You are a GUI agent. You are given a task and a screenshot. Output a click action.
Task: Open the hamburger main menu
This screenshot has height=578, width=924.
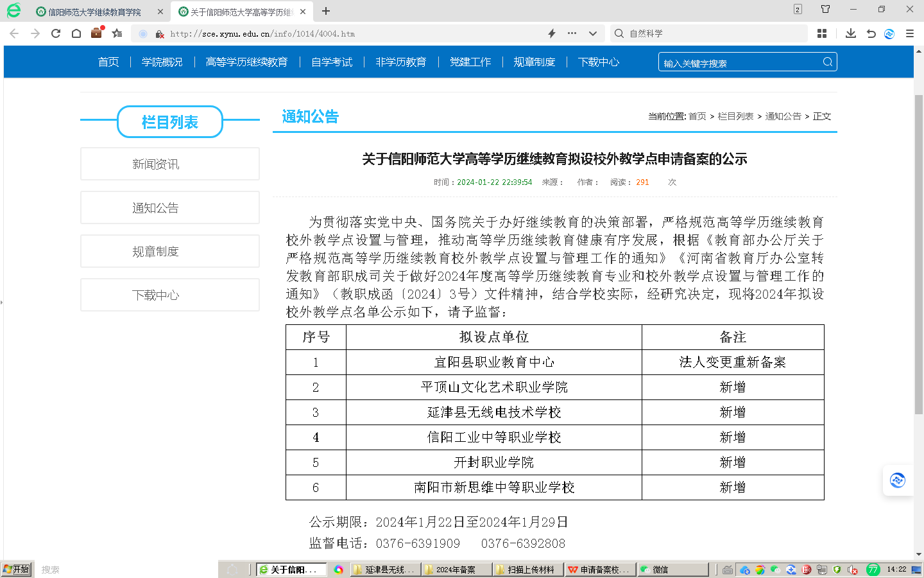tap(910, 33)
